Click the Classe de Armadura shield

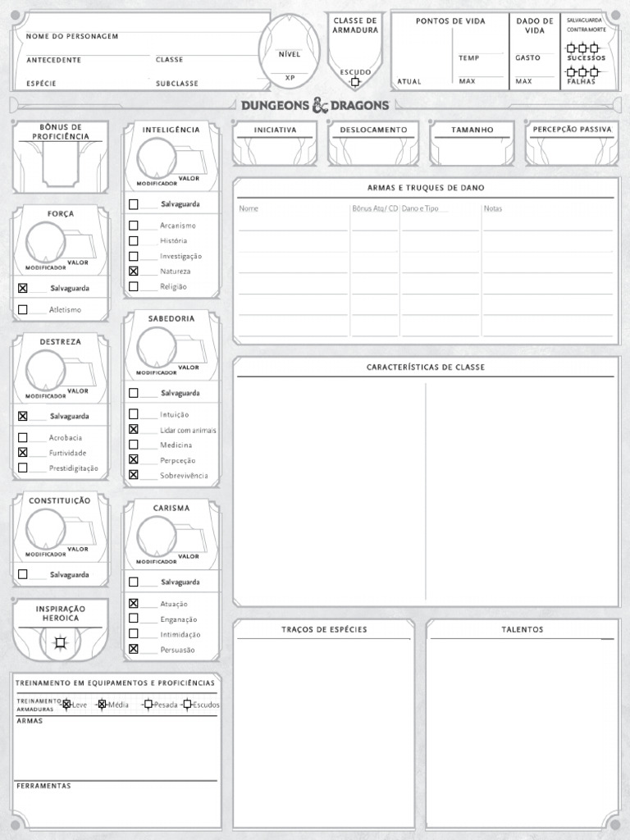pyautogui.click(x=354, y=51)
